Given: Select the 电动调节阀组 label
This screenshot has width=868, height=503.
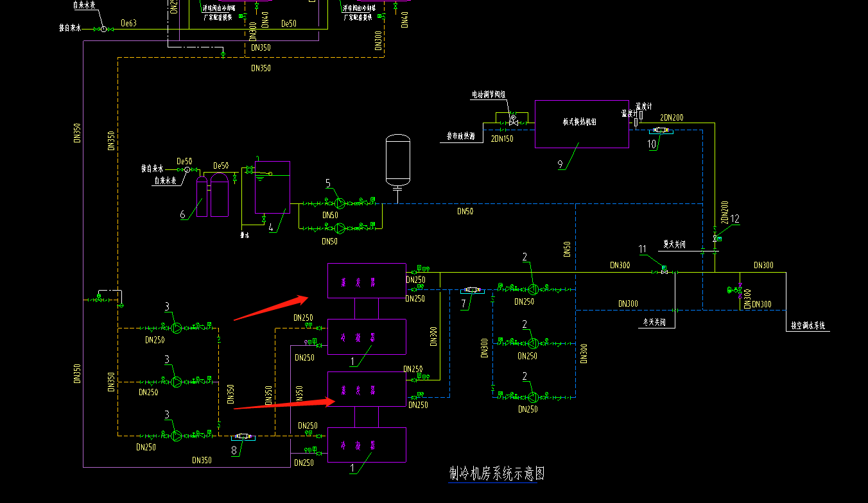Looking at the screenshot, I should coord(488,94).
